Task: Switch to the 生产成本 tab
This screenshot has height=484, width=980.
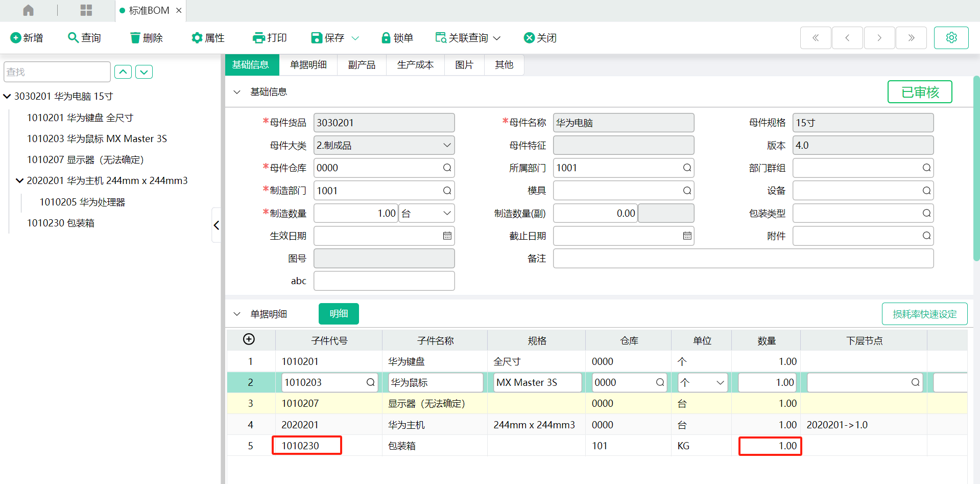Action: coord(415,65)
